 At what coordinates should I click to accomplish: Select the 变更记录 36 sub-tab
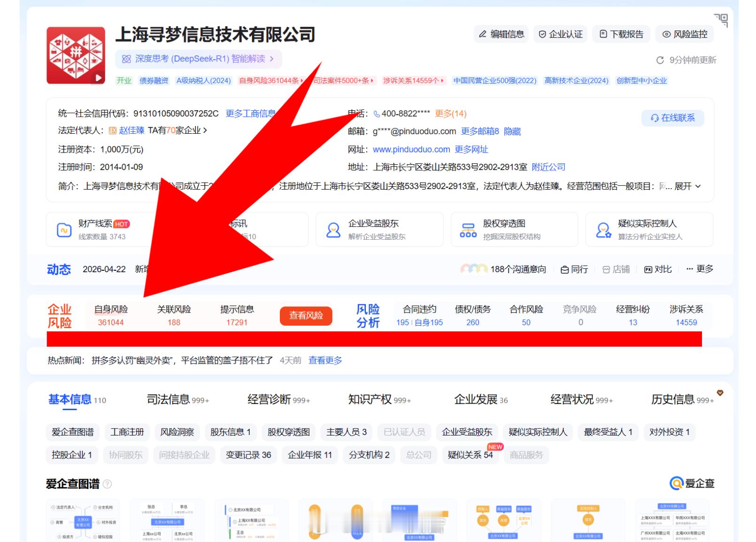pyautogui.click(x=248, y=455)
